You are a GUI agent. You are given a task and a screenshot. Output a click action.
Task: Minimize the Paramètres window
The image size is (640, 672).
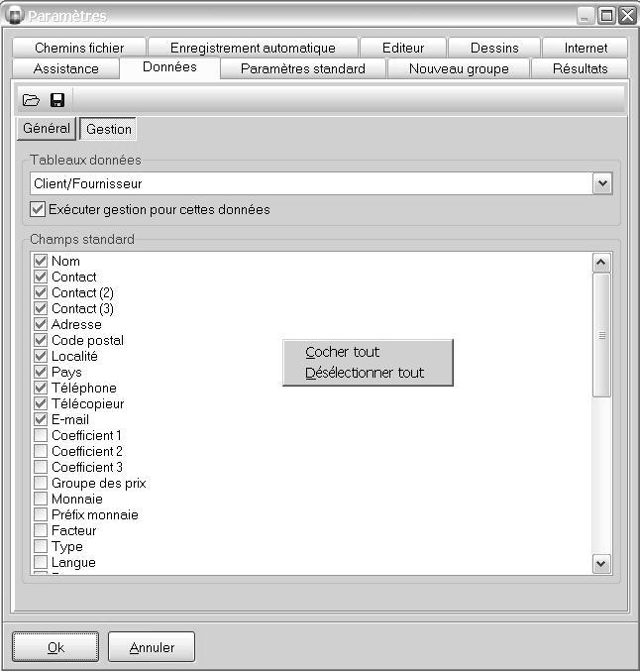586,16
